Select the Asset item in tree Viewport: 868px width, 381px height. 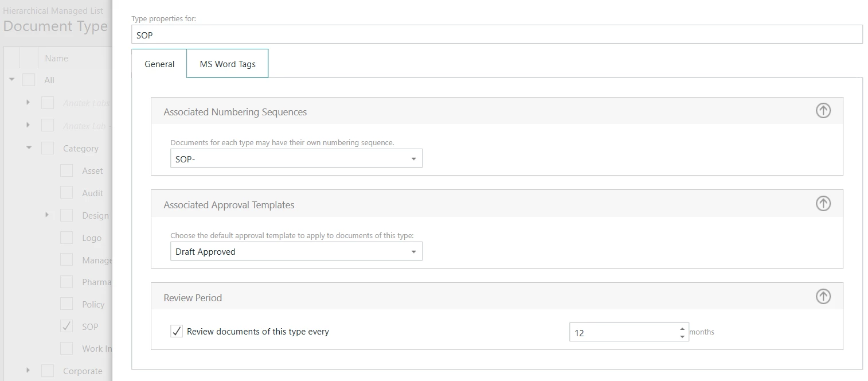(x=92, y=171)
